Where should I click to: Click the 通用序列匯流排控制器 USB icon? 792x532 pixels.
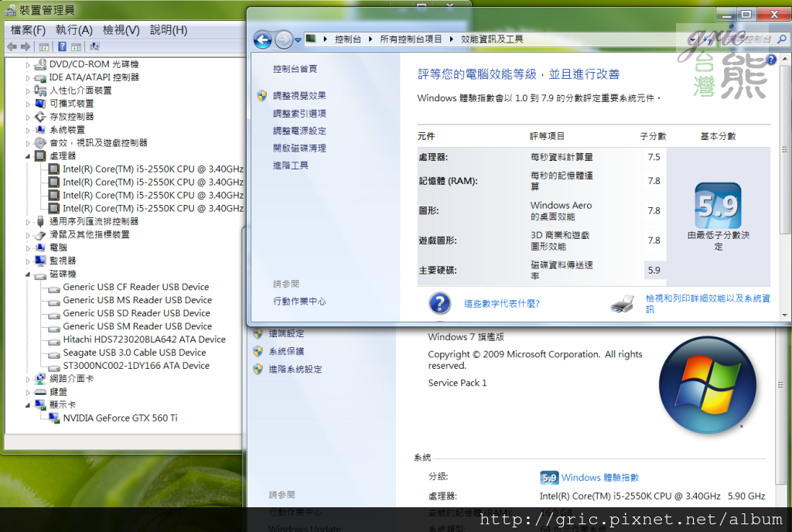[40, 222]
